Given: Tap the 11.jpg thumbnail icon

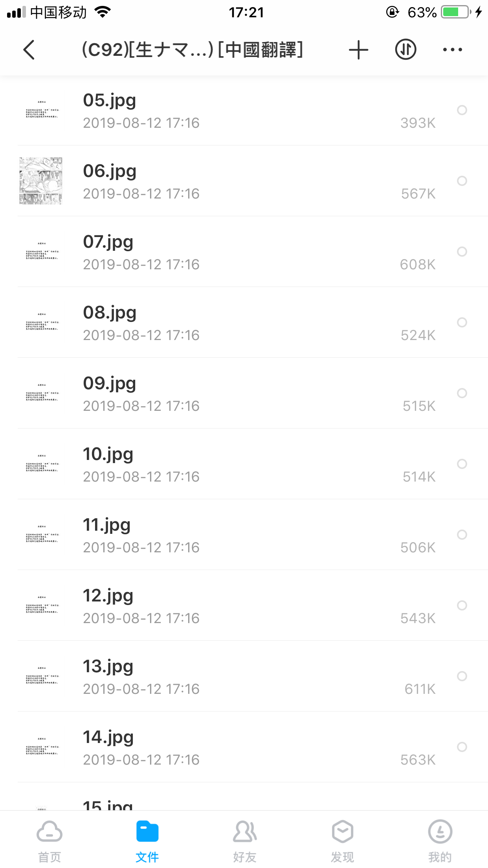Looking at the screenshot, I should [x=42, y=535].
